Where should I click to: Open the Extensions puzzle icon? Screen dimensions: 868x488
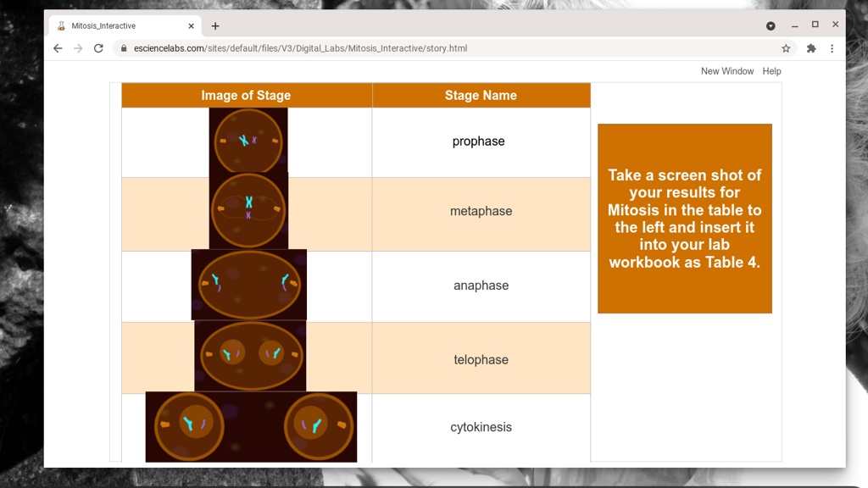click(811, 48)
